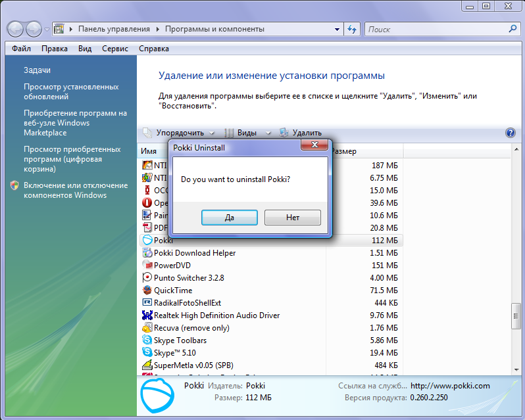This screenshot has width=525, height=420.
Task: Open the Вид menu
Action: point(85,49)
